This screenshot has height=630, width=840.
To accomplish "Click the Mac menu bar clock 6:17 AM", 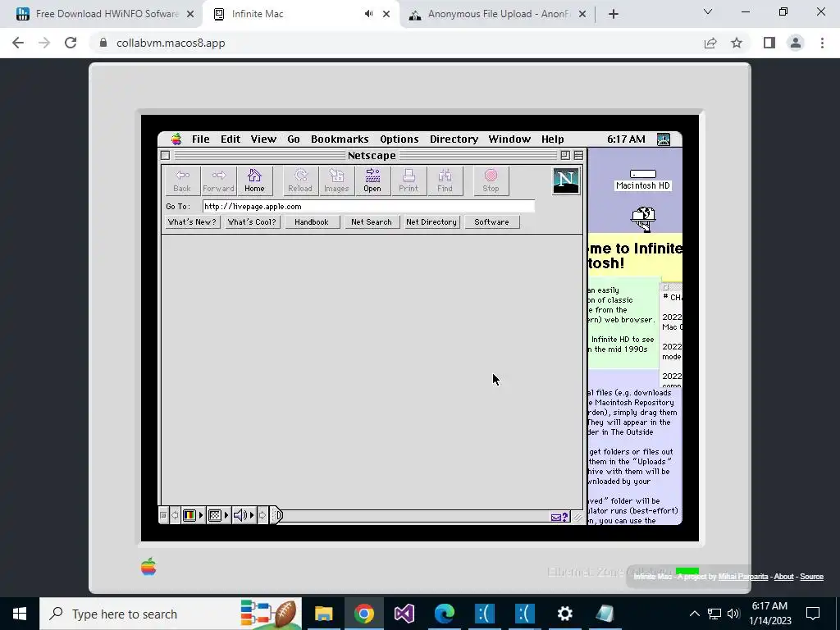I will tap(626, 139).
